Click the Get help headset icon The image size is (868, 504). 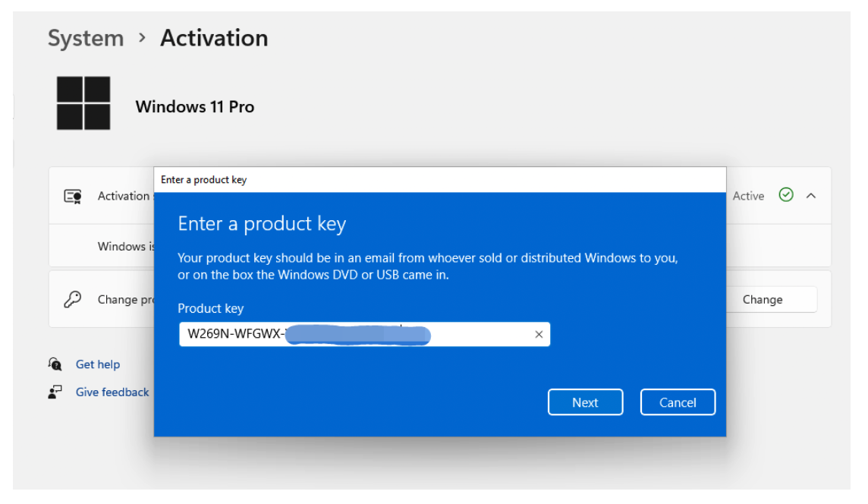click(55, 364)
